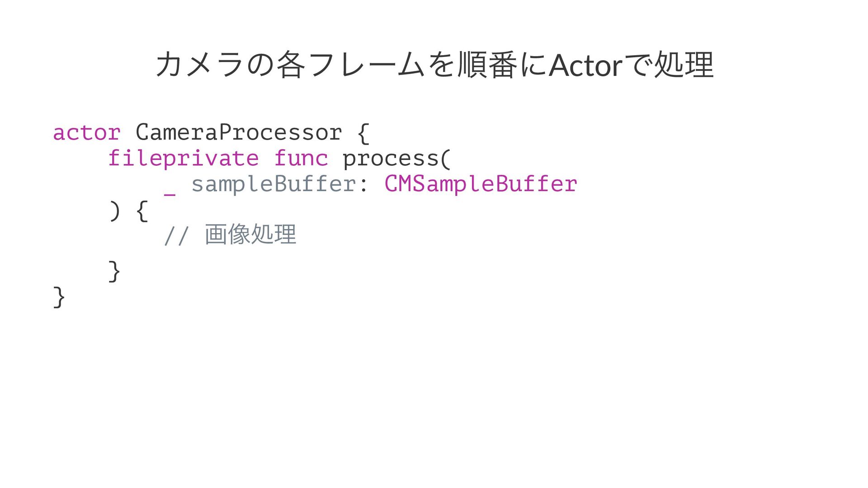Click the slide title mentioning Actor
Screen dimensions: 868x488
pyautogui.click(x=434, y=65)
